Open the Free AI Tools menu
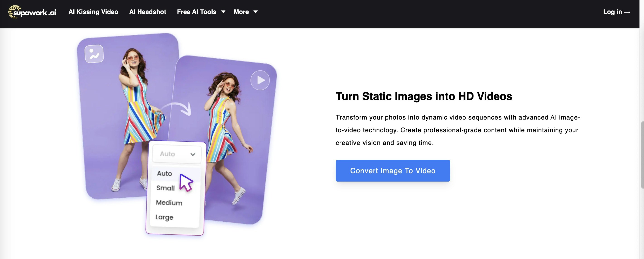644x259 pixels. (x=197, y=12)
